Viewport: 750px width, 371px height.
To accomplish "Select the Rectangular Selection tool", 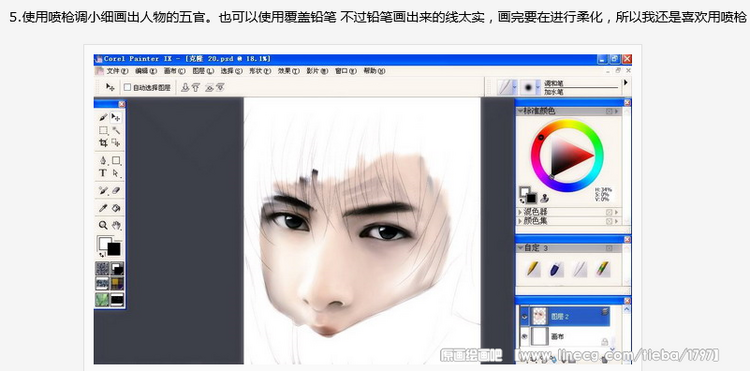I will (x=103, y=130).
